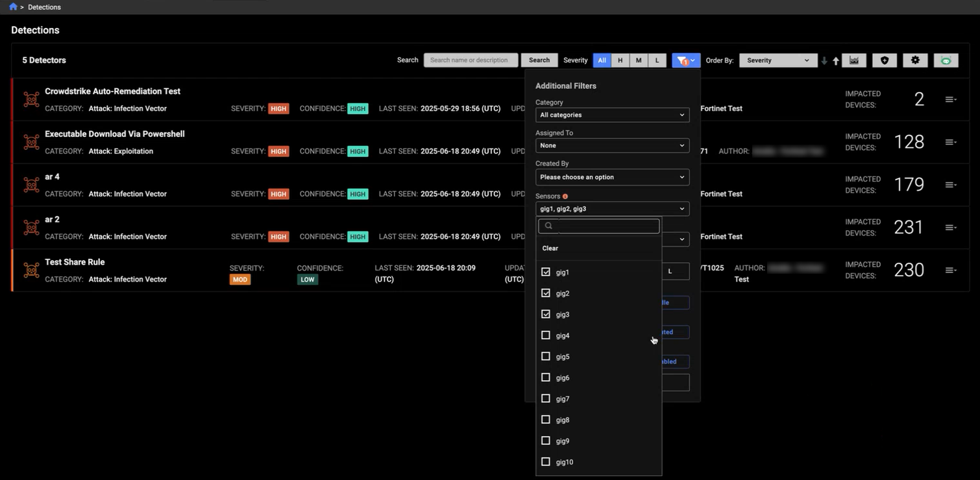The width and height of the screenshot is (980, 480).
Task: Expand the Category dropdown
Action: (612, 115)
